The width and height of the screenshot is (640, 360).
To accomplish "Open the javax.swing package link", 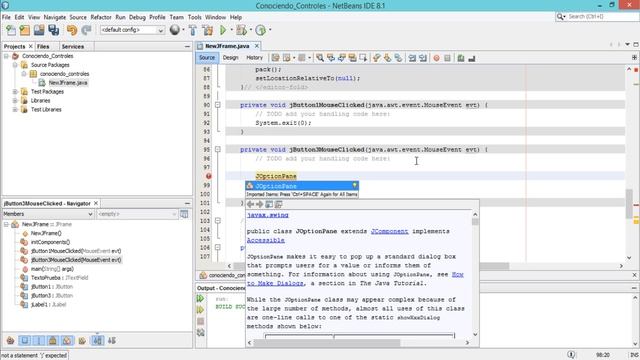I will click(268, 215).
